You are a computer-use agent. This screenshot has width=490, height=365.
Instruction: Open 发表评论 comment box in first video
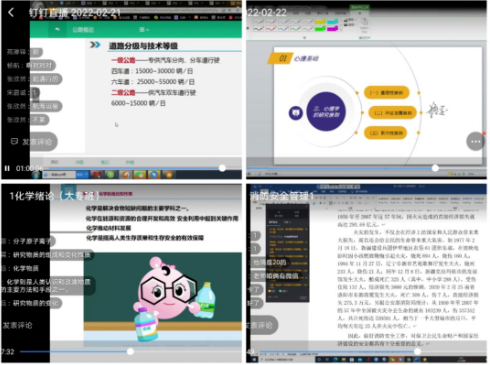32,142
